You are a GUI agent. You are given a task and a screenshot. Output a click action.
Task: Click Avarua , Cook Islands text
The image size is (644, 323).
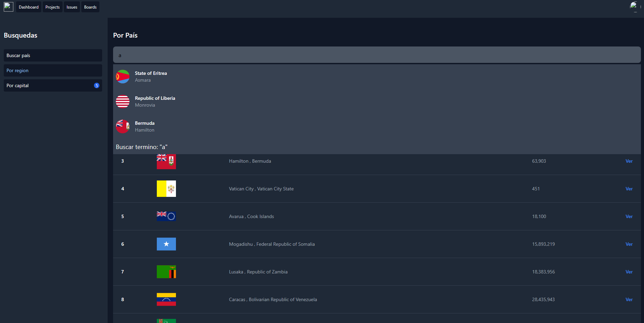click(x=251, y=216)
